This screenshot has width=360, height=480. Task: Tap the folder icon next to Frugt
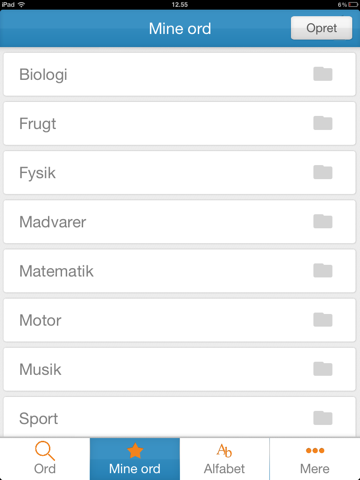(323, 123)
